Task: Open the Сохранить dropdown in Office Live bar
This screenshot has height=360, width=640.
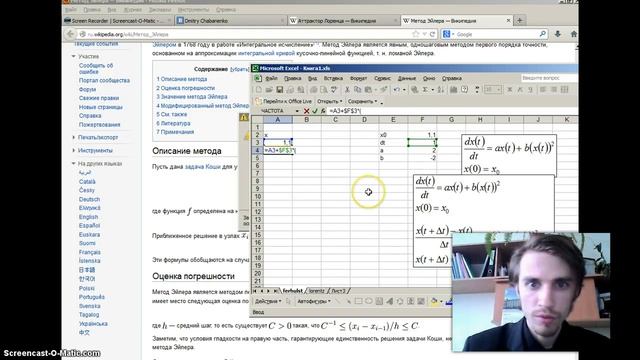Action: point(362,101)
